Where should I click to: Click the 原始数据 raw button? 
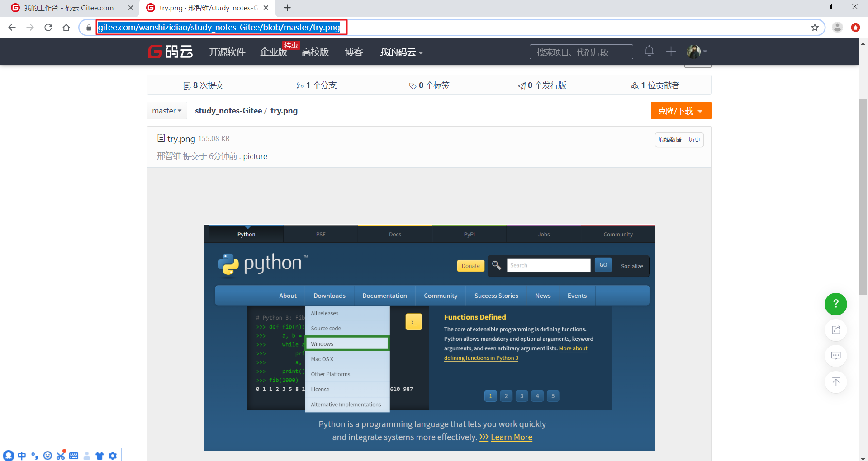click(670, 140)
